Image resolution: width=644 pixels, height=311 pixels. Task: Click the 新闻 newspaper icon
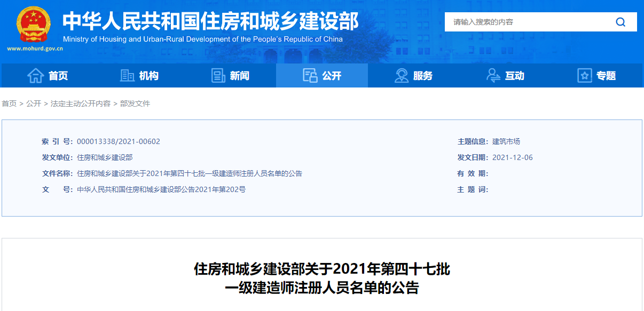(218, 76)
